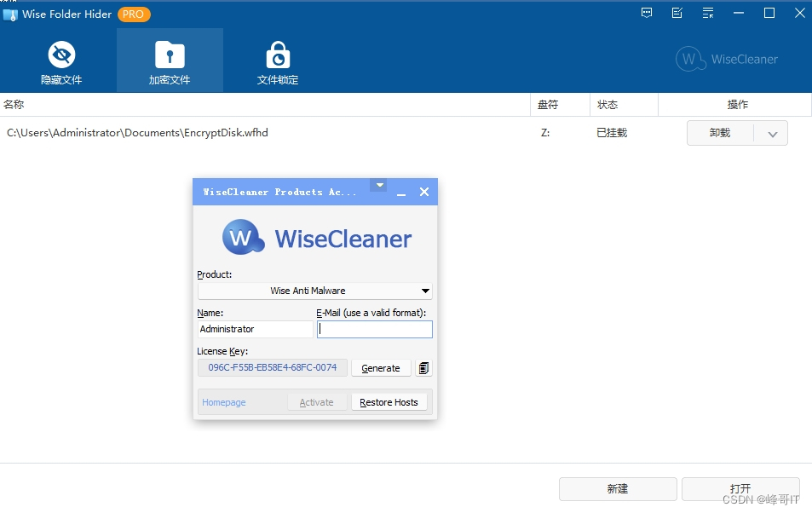The image size is (812, 513).
Task: Click the Restore Hosts button
Action: click(389, 402)
